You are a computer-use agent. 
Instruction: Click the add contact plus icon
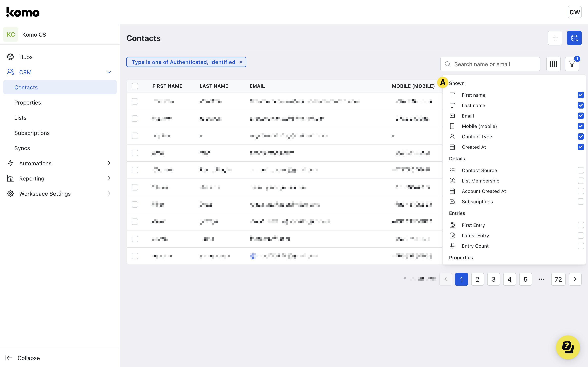click(555, 38)
